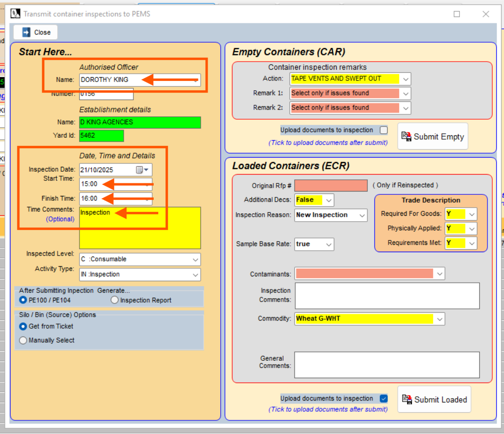The height and width of the screenshot is (434, 504).
Task: Open the Inspection Date calendar picker icon
Action: 142,170
